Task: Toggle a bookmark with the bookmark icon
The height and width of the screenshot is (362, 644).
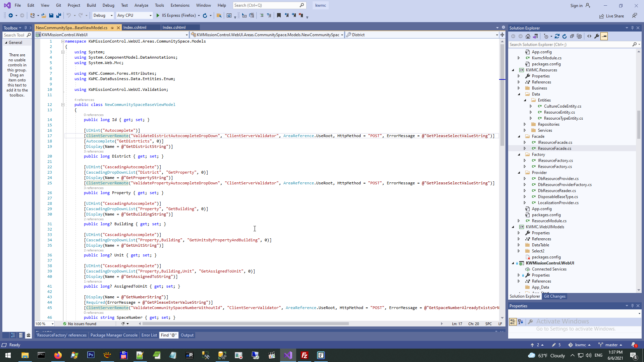Action: pos(279,15)
